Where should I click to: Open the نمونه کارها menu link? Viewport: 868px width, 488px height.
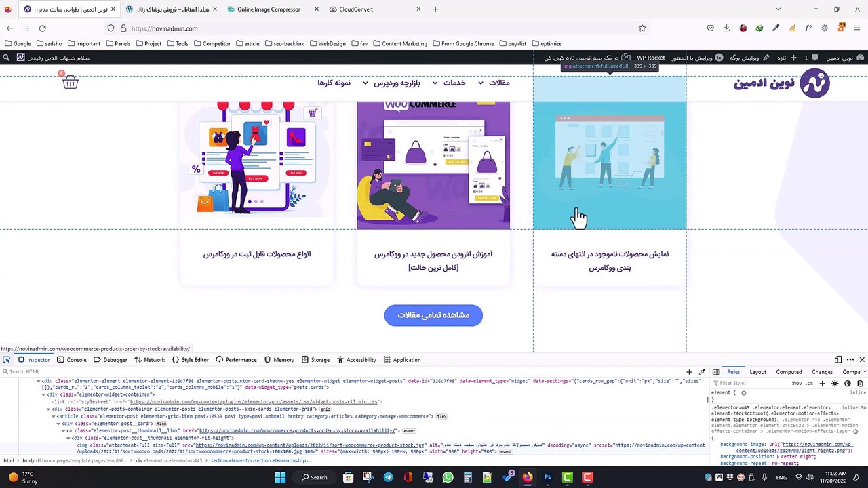(334, 83)
